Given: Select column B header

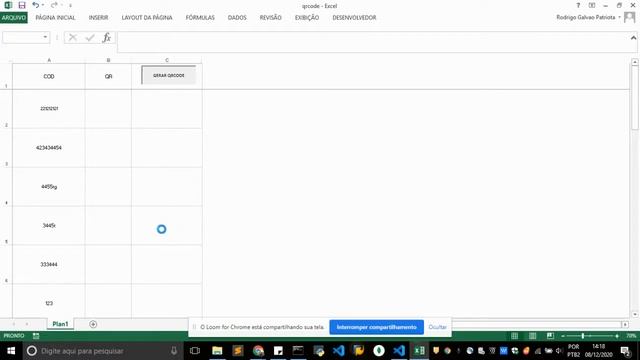Looking at the screenshot, I should click(108, 60).
